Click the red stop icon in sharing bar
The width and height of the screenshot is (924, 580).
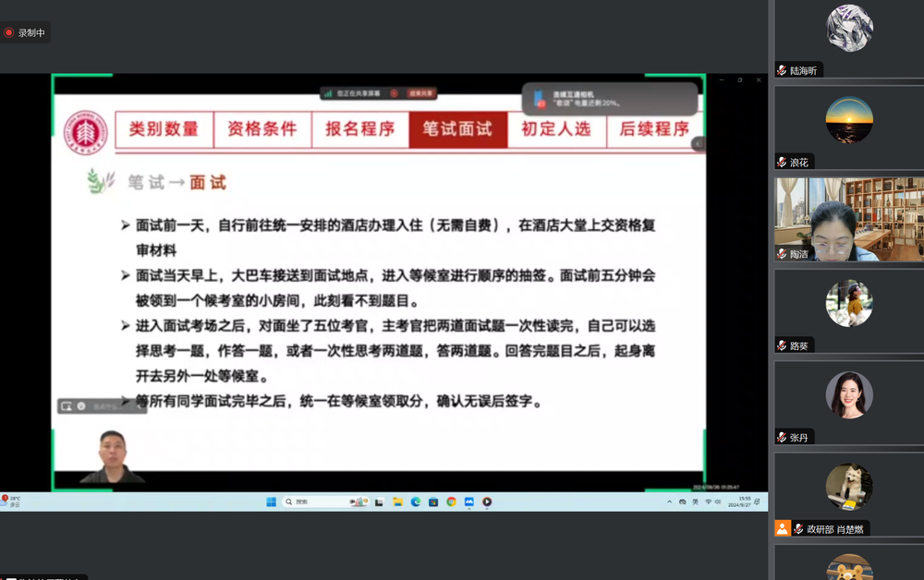click(394, 93)
